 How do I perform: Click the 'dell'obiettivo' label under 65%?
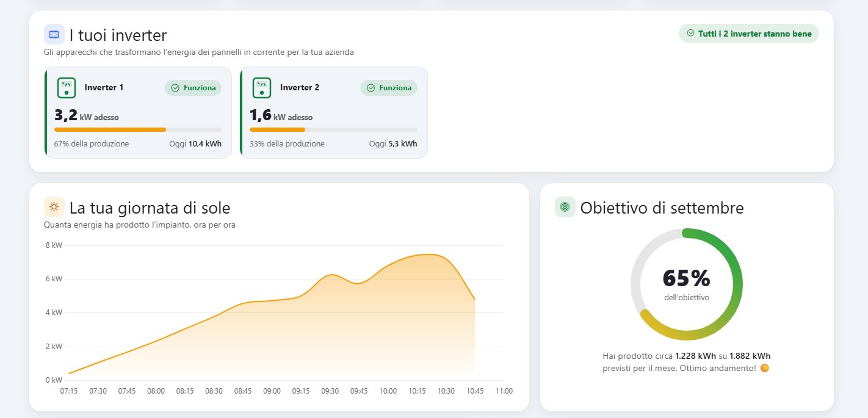click(x=687, y=298)
